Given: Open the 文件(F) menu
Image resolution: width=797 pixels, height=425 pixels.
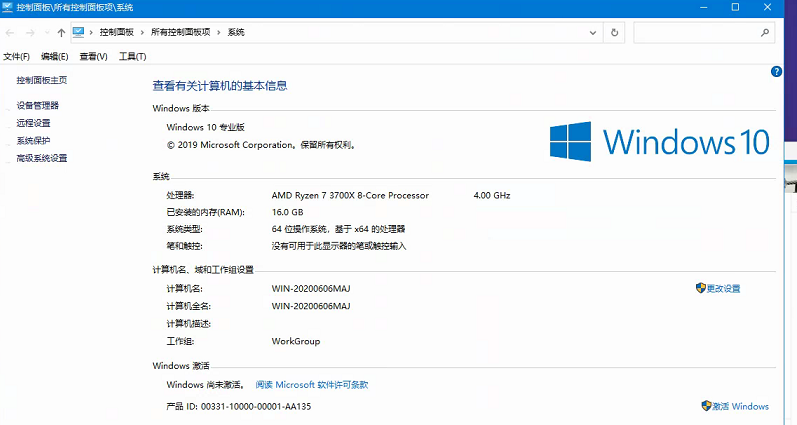Looking at the screenshot, I should pyautogui.click(x=16, y=56).
